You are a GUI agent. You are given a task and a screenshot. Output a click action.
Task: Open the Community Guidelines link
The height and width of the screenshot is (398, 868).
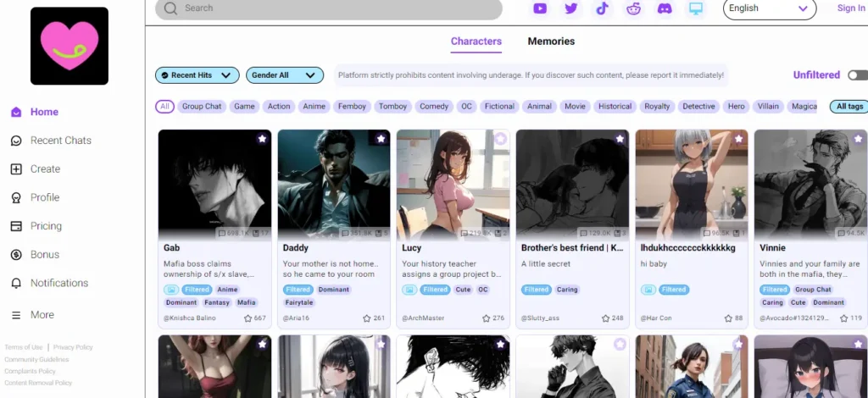click(x=36, y=360)
